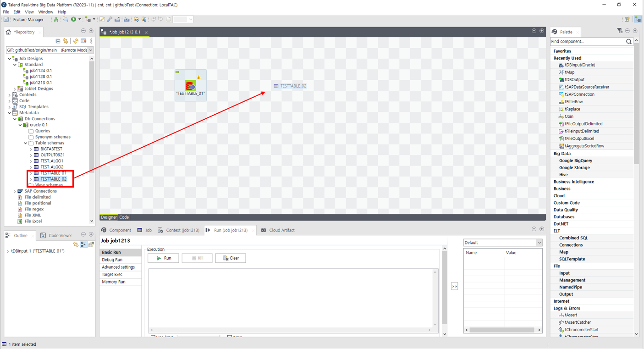Pick tMap from Recently Used palette
This screenshot has width=644, height=349.
tap(569, 72)
